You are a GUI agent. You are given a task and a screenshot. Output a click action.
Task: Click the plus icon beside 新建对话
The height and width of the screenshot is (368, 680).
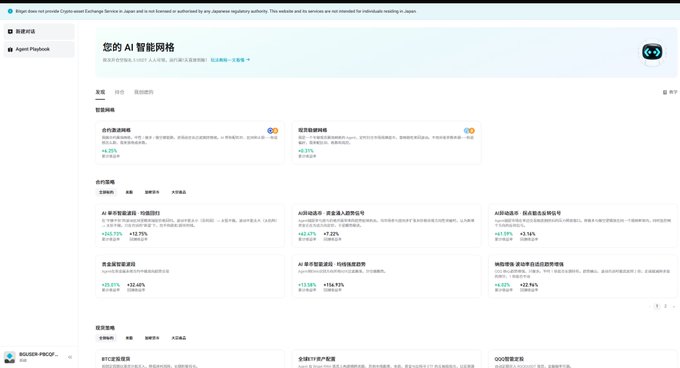pos(10,32)
